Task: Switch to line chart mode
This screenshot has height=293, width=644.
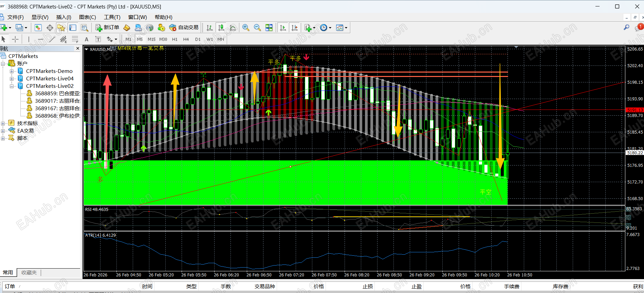Action: 233,27
